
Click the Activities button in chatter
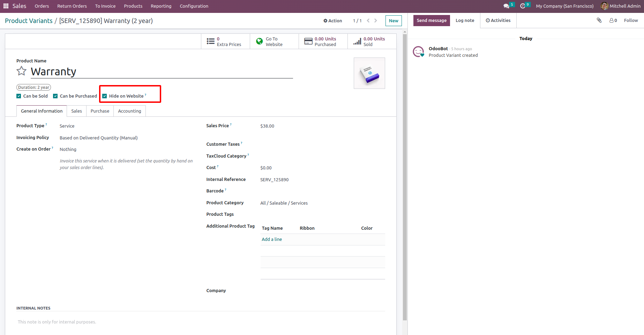pos(498,20)
